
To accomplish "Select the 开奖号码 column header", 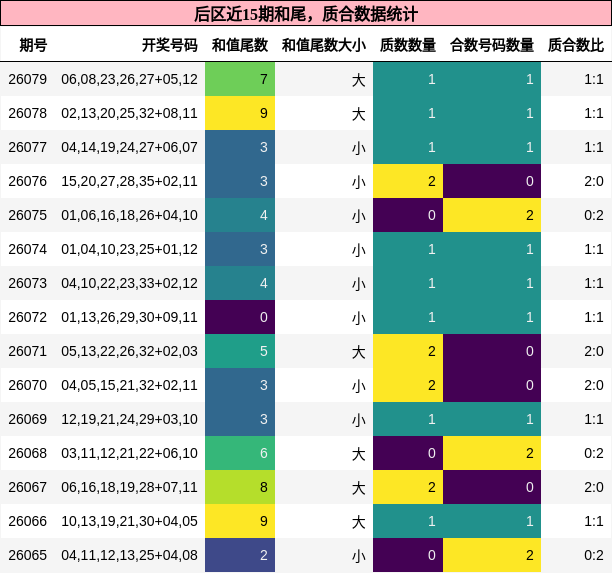I will pos(170,45).
